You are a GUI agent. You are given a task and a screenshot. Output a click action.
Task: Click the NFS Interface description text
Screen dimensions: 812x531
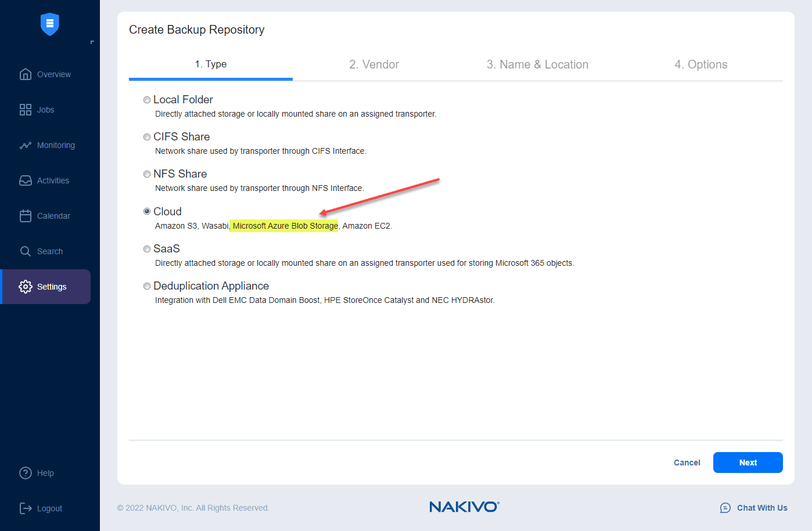click(260, 188)
